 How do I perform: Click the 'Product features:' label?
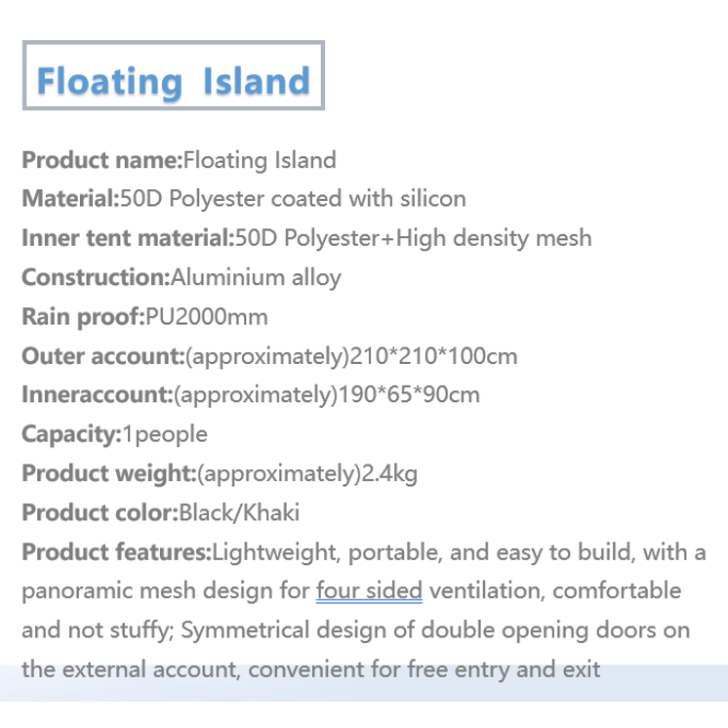[116, 552]
